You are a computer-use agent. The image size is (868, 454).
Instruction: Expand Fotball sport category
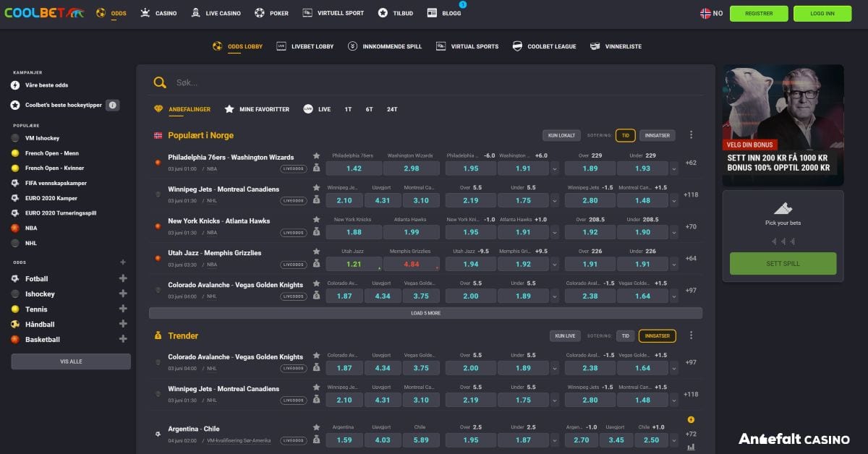pos(123,278)
